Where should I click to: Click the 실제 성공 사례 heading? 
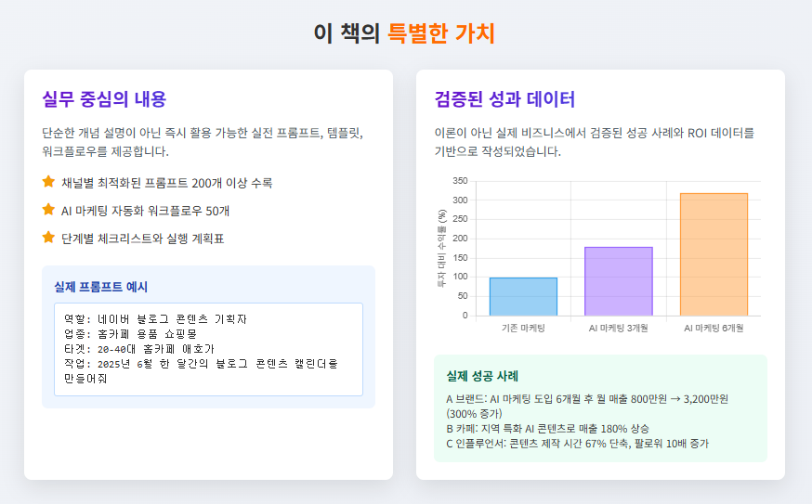[481, 376]
